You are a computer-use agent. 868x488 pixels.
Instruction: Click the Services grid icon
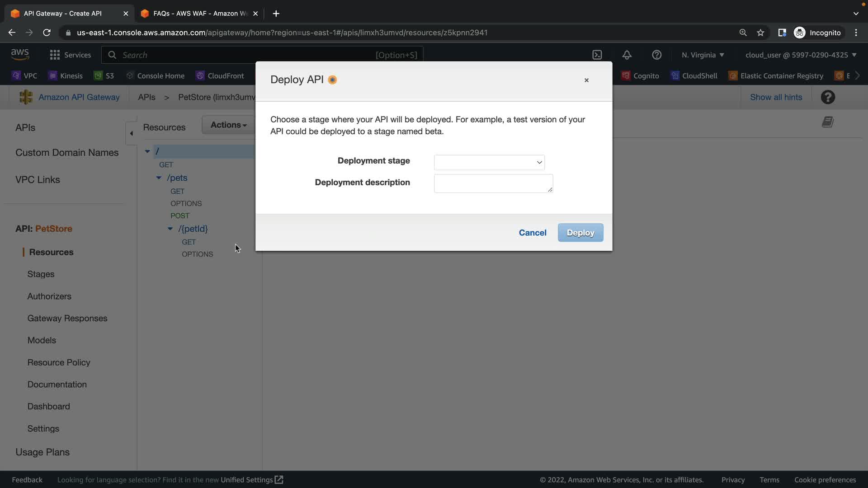point(55,55)
